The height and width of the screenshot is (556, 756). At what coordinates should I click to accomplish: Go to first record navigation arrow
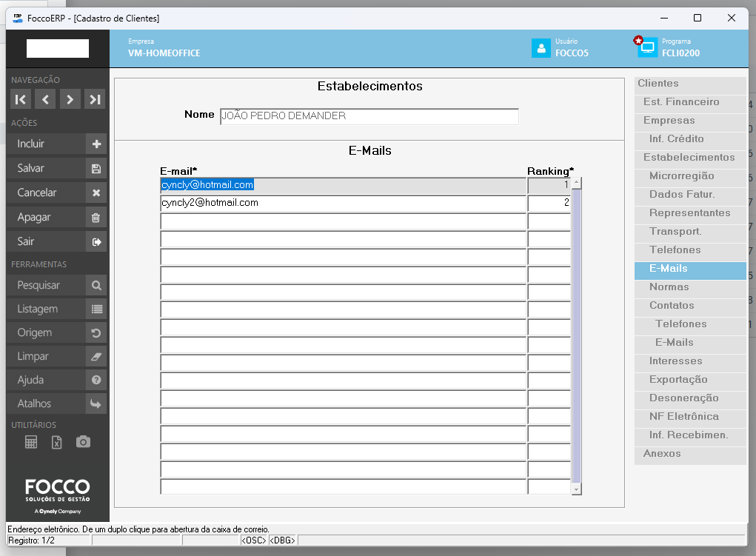click(x=21, y=99)
